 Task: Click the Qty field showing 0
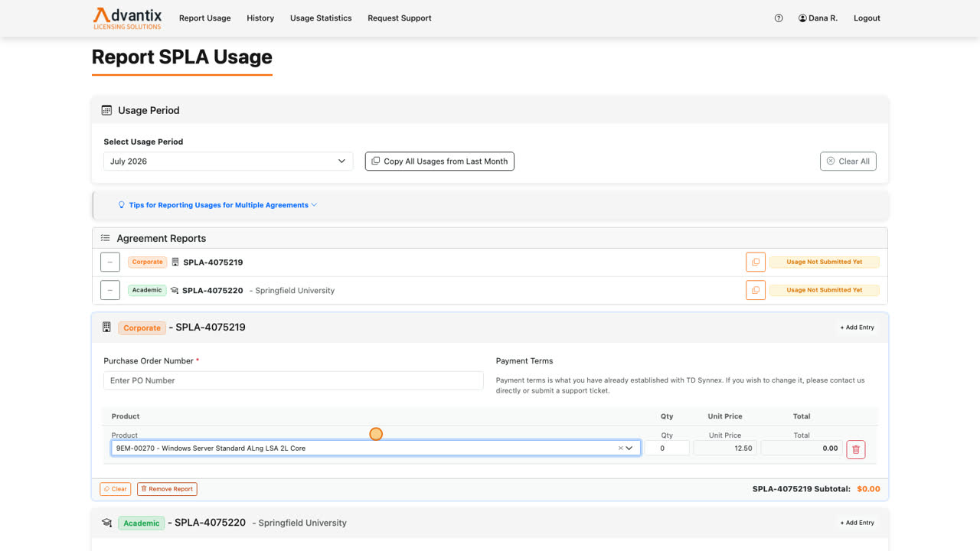coord(667,448)
